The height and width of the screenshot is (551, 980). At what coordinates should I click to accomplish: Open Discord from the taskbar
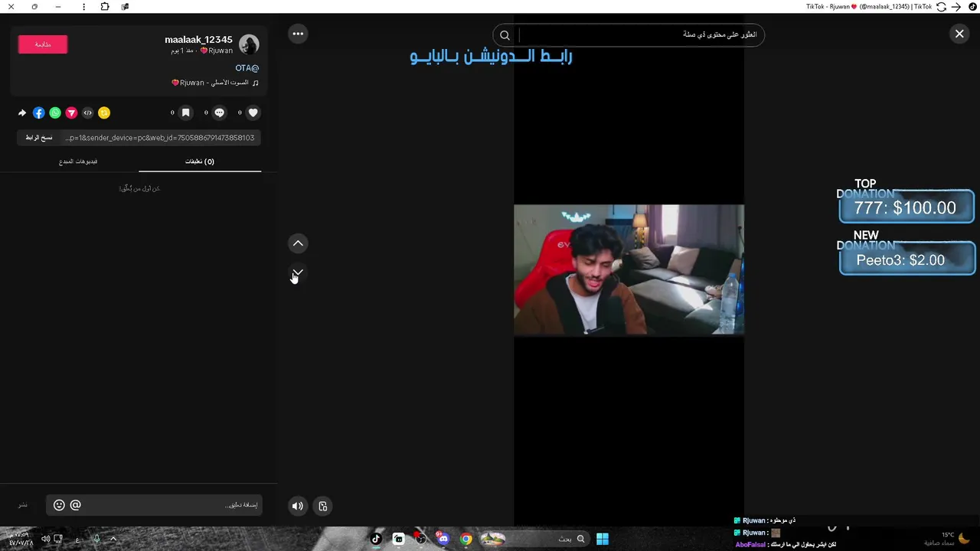pyautogui.click(x=443, y=539)
